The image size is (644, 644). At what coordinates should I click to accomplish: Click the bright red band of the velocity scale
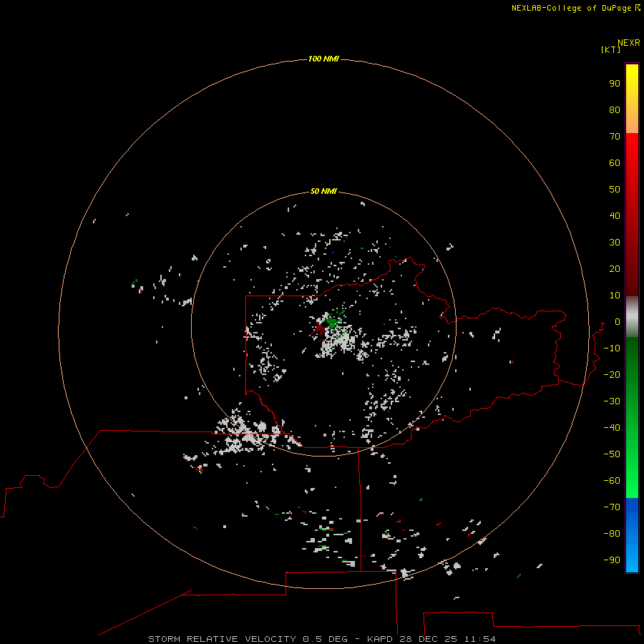(x=632, y=215)
